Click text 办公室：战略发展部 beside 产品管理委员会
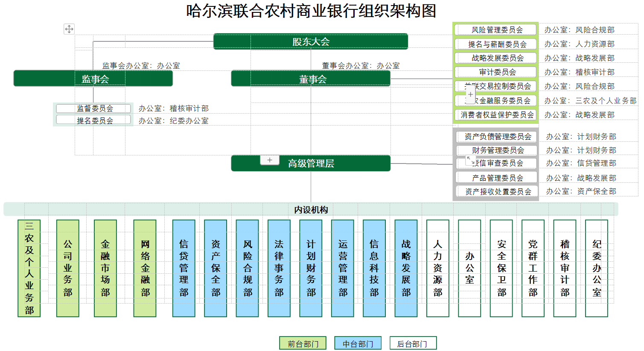The image size is (644, 351). click(581, 178)
